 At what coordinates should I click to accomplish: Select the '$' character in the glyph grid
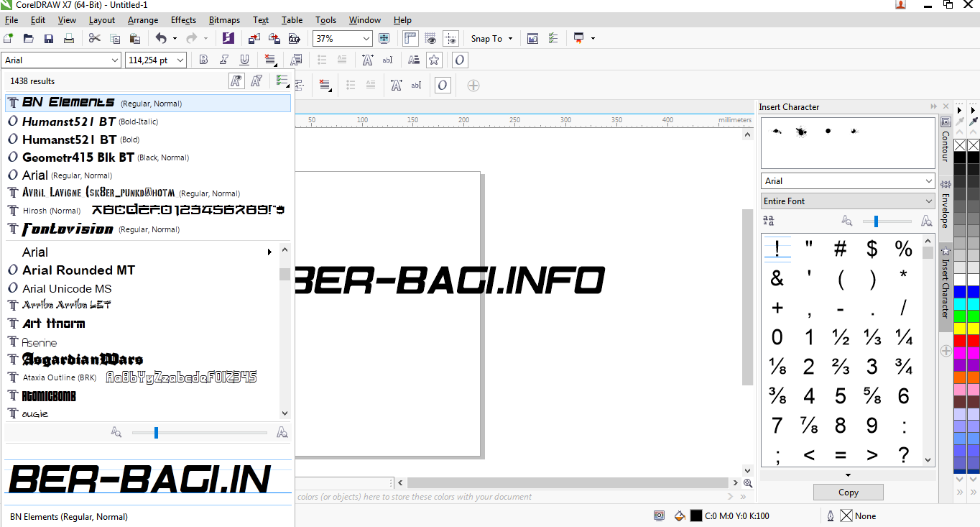872,249
